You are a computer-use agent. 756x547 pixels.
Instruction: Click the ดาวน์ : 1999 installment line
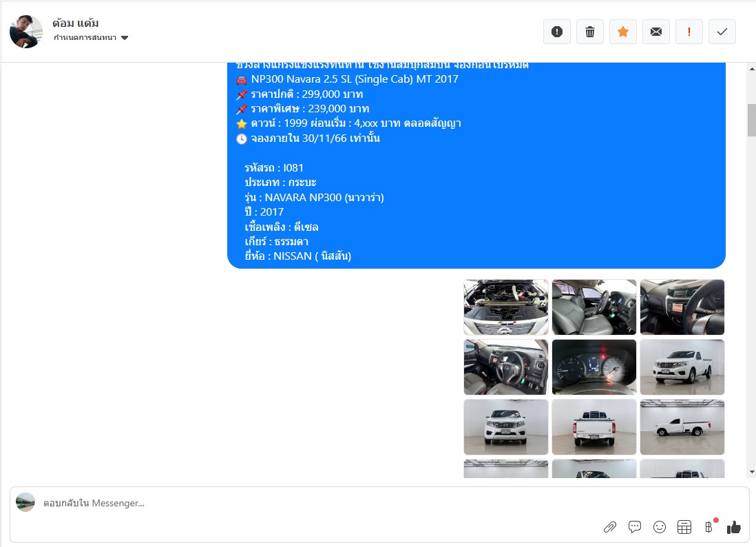356,123
